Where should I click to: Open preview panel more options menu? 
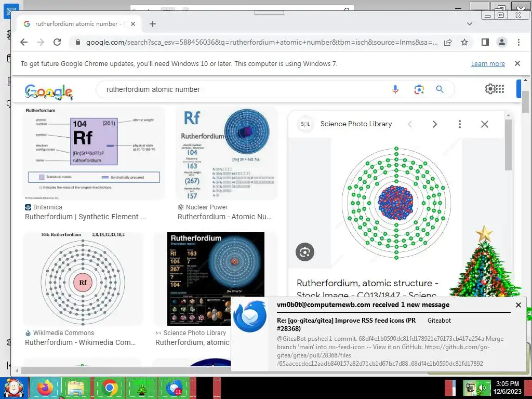pyautogui.click(x=460, y=124)
